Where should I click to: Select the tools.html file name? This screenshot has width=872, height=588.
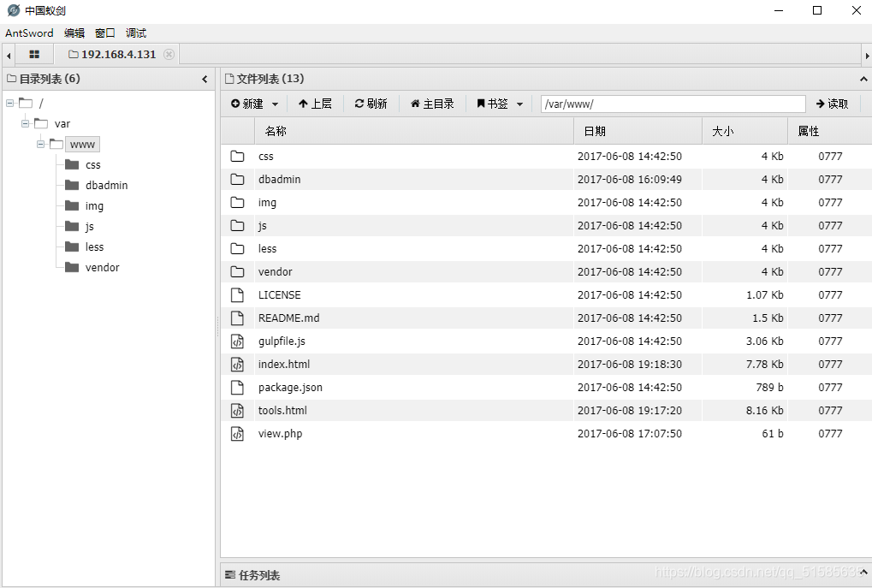[x=282, y=411]
